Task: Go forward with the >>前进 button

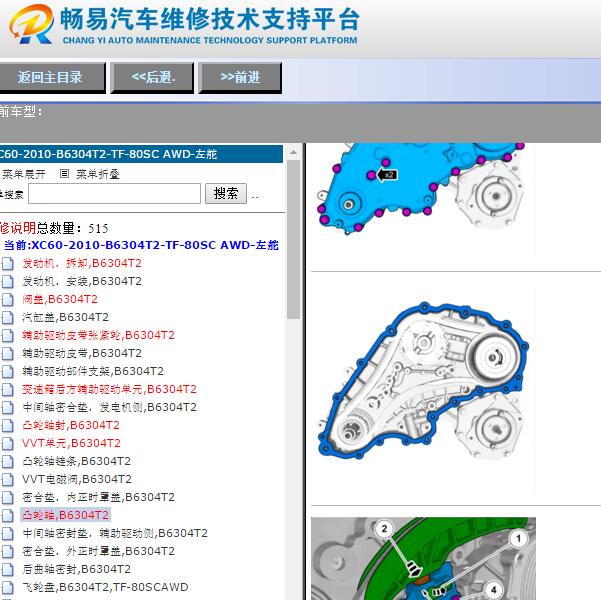Action: coord(240,77)
